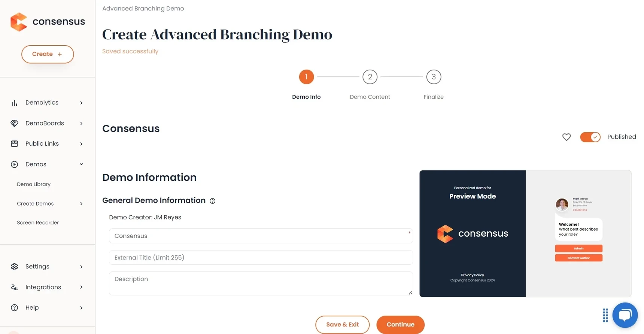Click the Consensus logo in the preview panel

click(473, 234)
